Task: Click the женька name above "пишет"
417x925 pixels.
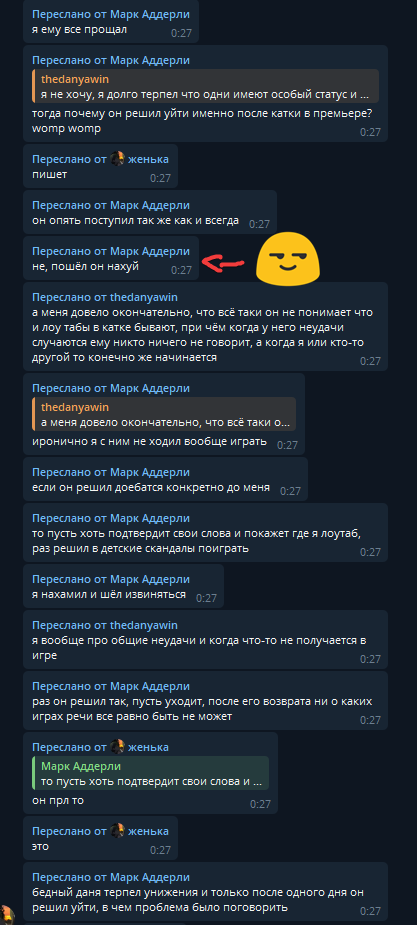Action: tap(149, 159)
